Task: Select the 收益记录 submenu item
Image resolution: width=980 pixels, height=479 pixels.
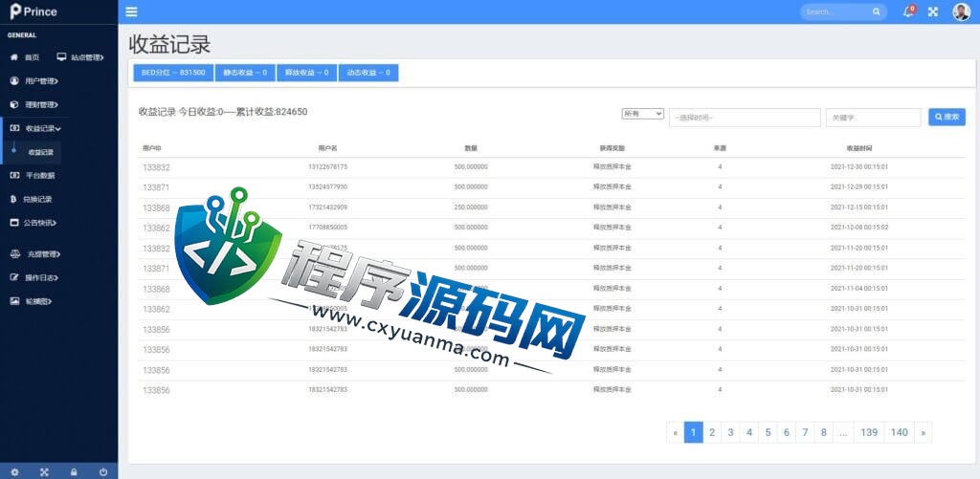Action: 40,152
